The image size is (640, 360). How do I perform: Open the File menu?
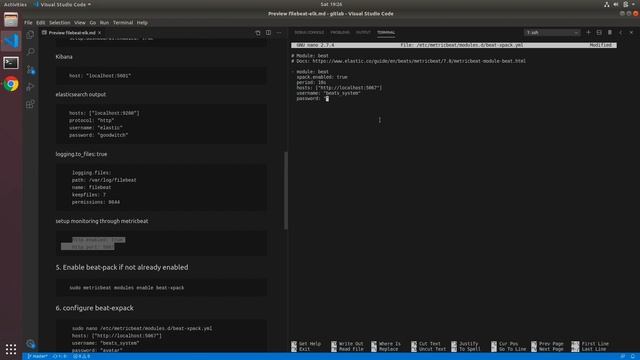pos(28,23)
